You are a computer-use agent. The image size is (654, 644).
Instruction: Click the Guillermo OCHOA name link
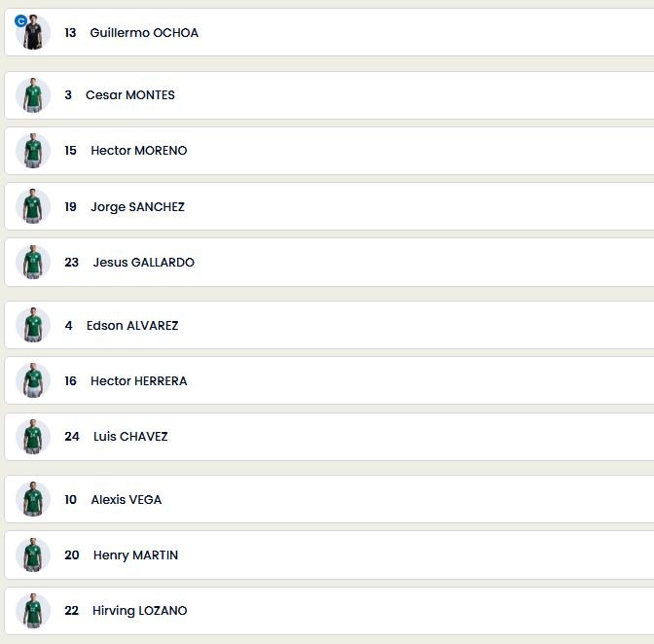click(x=144, y=33)
